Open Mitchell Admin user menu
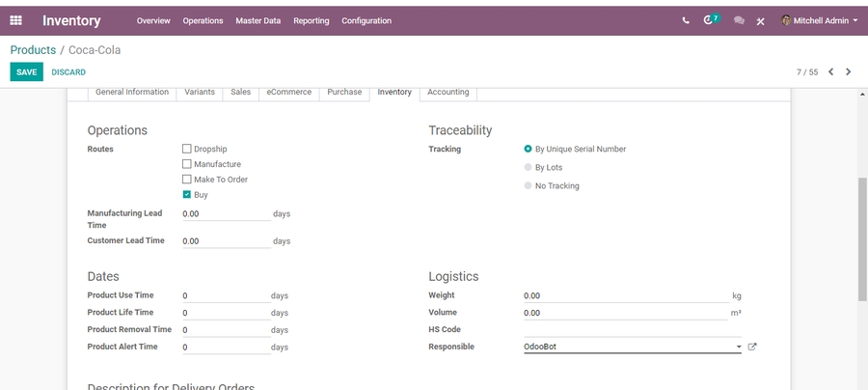 pos(819,20)
